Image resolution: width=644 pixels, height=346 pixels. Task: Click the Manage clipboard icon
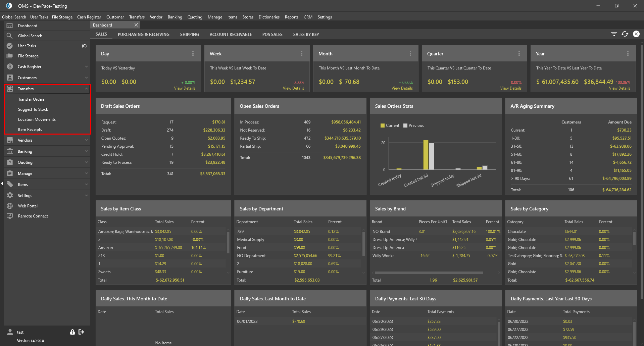point(10,174)
